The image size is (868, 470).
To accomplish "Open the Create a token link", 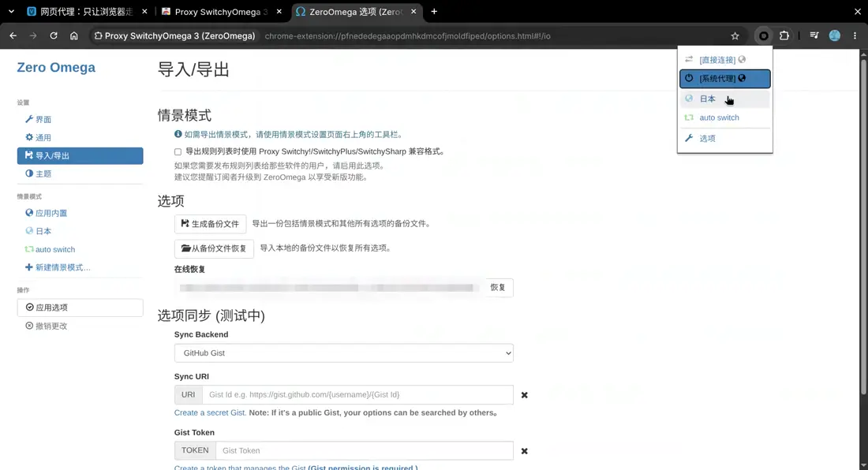I will 296,467.
